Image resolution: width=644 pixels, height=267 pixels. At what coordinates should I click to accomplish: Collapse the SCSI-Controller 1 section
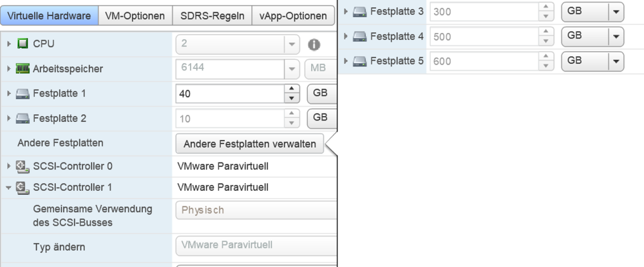click(x=9, y=188)
